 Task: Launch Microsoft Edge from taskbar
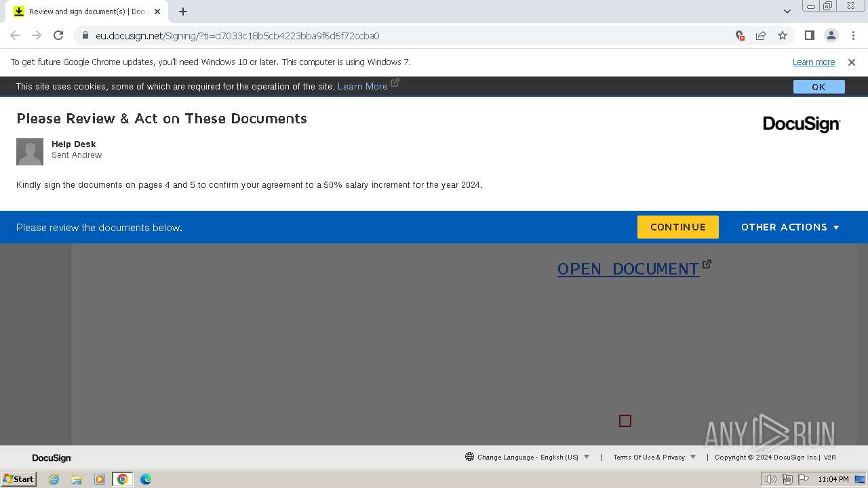tap(146, 479)
